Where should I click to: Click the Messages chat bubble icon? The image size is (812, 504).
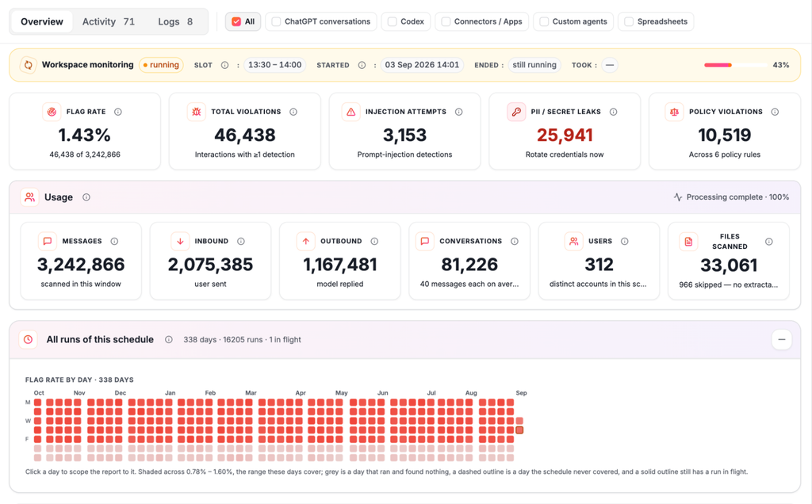point(48,241)
